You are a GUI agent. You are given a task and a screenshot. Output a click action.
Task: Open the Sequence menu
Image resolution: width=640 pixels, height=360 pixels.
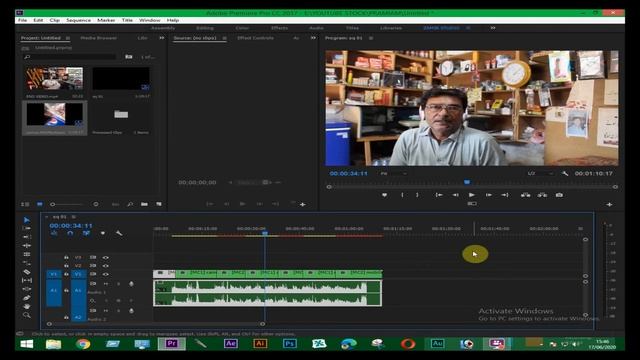coord(78,20)
